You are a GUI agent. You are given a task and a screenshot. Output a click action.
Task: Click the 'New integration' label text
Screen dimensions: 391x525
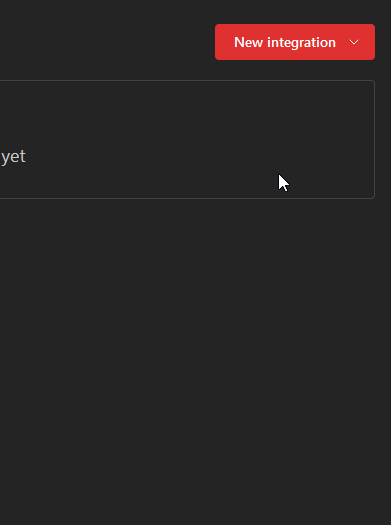(x=285, y=42)
